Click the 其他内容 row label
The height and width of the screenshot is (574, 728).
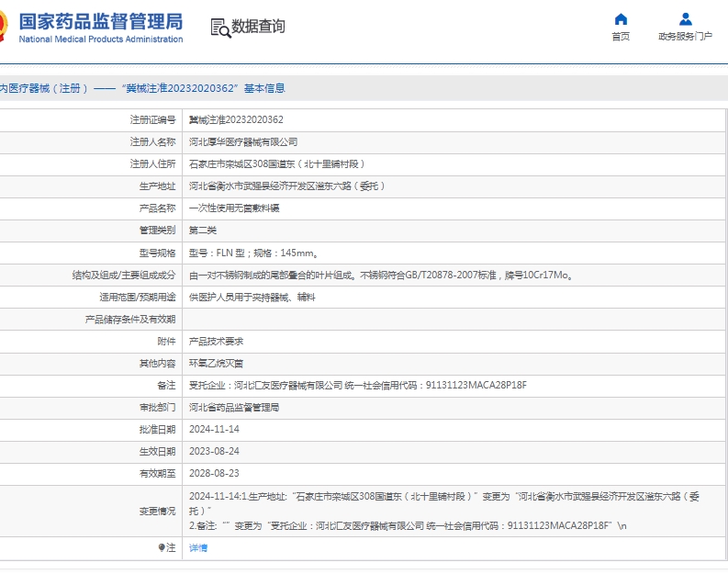[x=157, y=363]
